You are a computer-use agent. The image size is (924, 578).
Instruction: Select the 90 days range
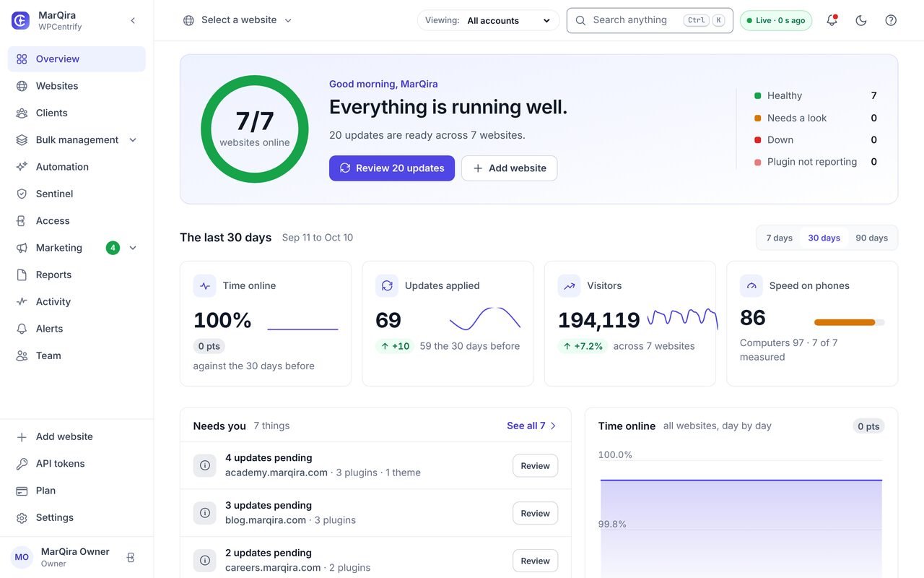point(872,238)
